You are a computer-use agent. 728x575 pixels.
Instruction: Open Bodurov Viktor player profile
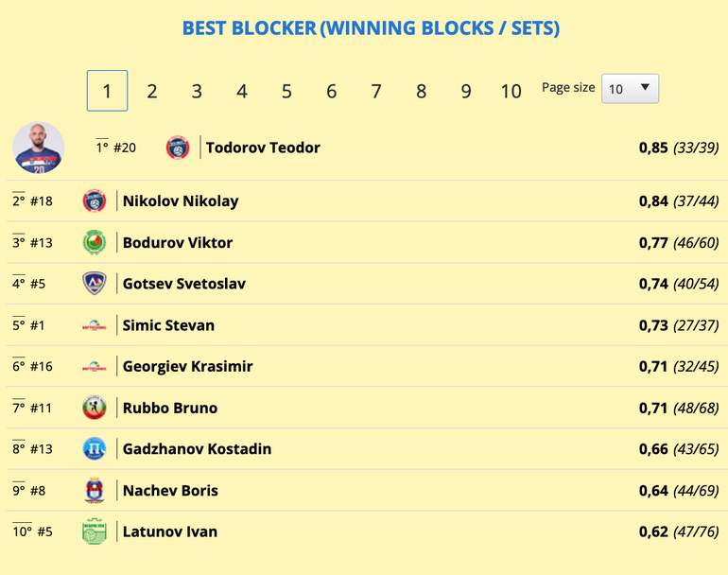coord(177,242)
